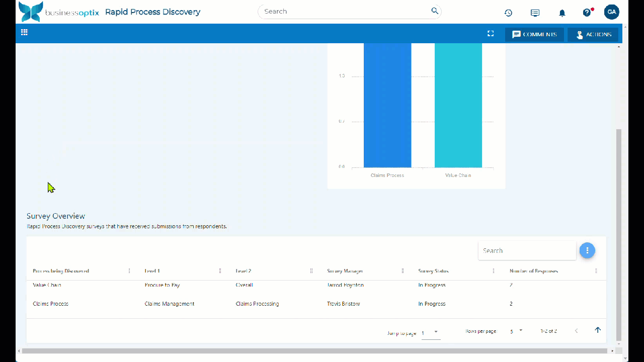Click the help question mark icon

587,13
